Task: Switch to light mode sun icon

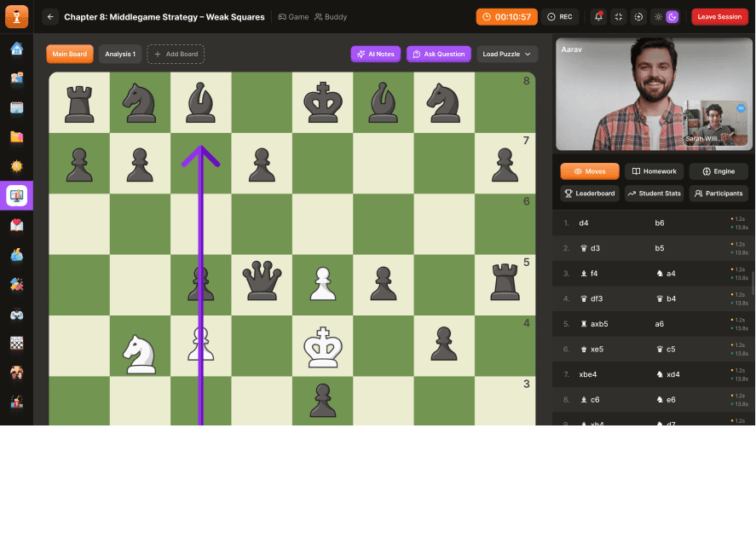Action: [658, 17]
